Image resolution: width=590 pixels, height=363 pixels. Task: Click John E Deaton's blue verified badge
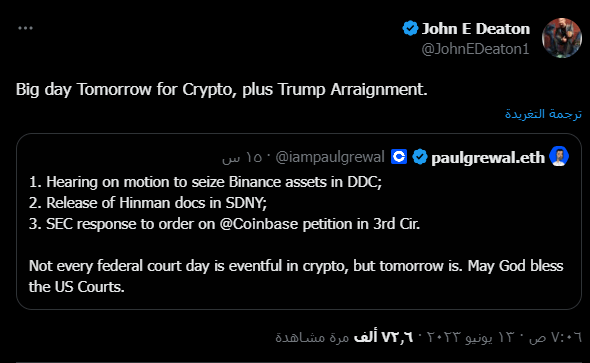(410, 29)
